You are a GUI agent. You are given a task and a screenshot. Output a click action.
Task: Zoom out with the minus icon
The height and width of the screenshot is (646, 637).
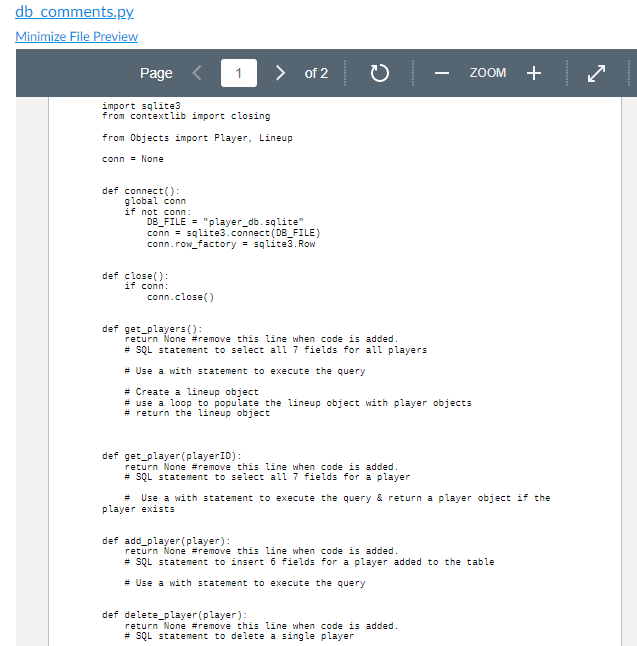tap(441, 73)
